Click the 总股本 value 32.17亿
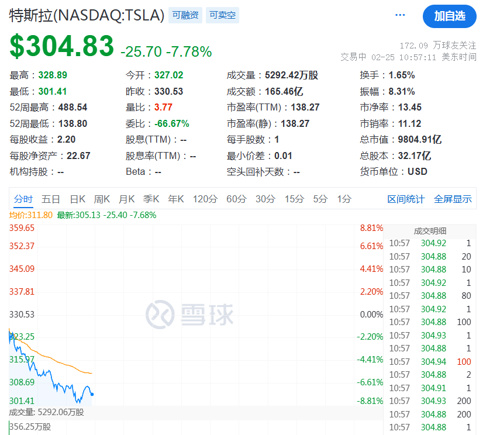Screen dimensions: 500x435 (x=414, y=156)
